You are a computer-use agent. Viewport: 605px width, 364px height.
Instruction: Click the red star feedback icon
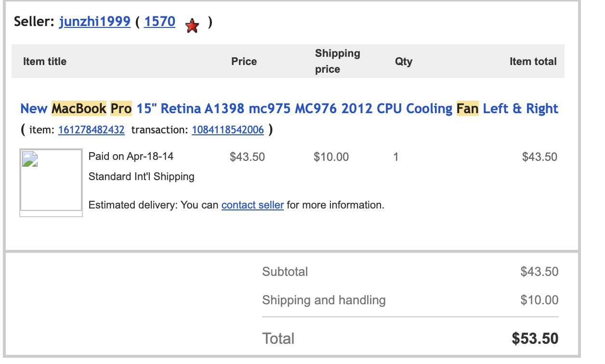192,26
